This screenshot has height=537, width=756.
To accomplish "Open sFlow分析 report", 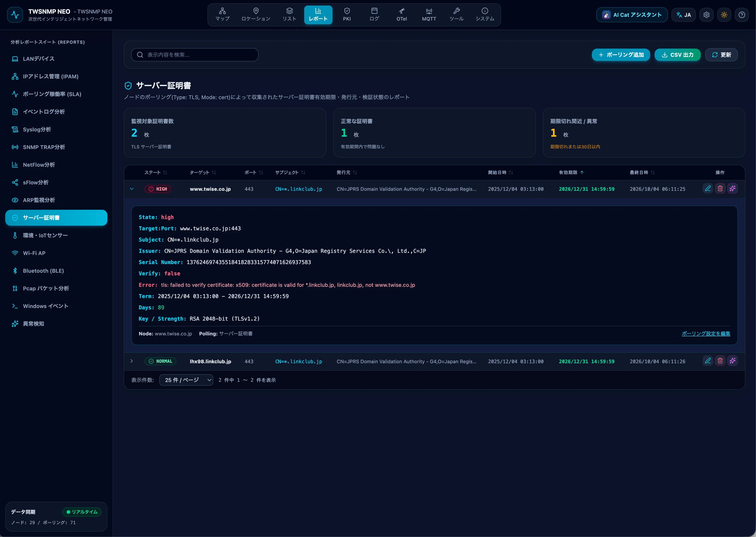I will [56, 183].
